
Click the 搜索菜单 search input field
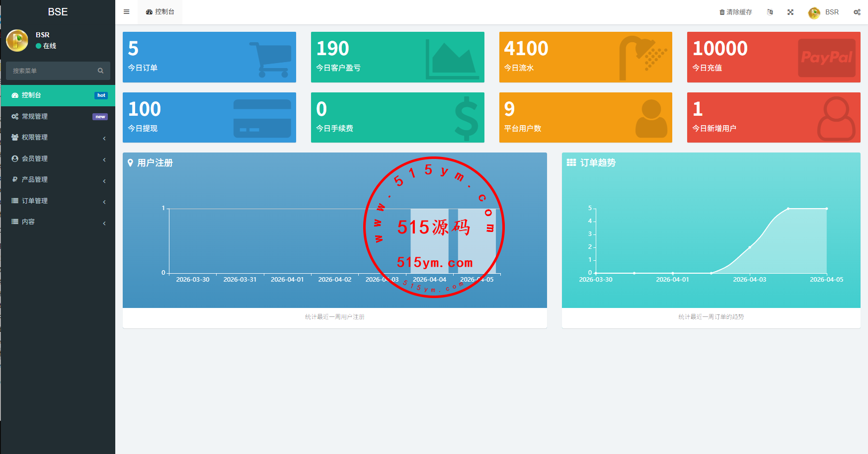click(x=52, y=71)
